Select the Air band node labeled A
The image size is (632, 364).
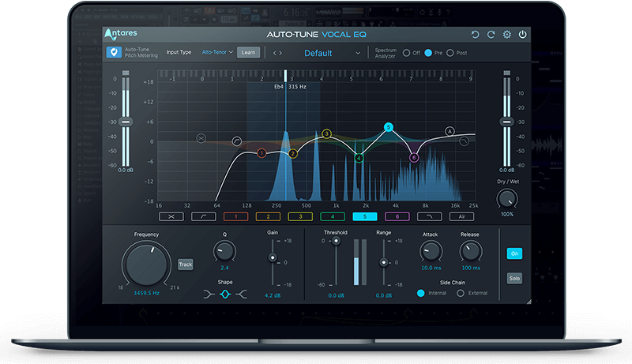(450, 131)
